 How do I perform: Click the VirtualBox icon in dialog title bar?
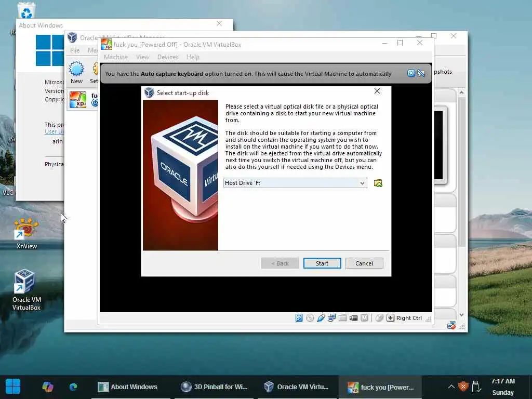[149, 92]
